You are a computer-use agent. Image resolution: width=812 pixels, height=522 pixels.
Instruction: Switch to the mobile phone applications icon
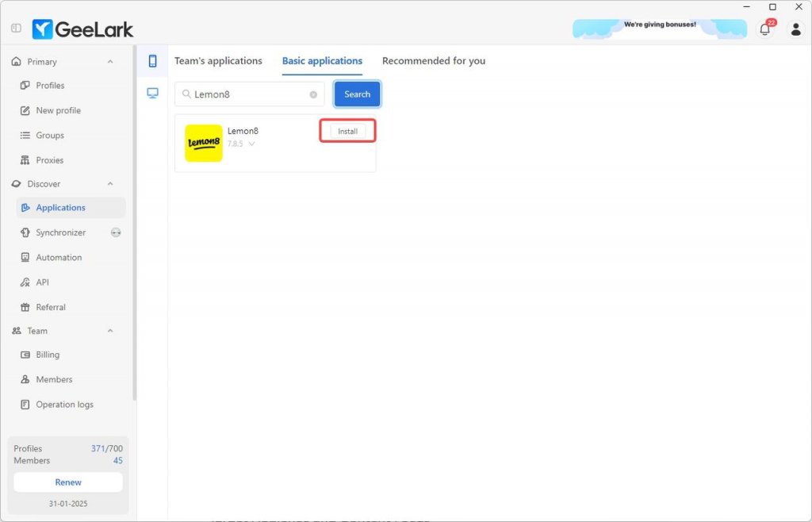point(152,61)
